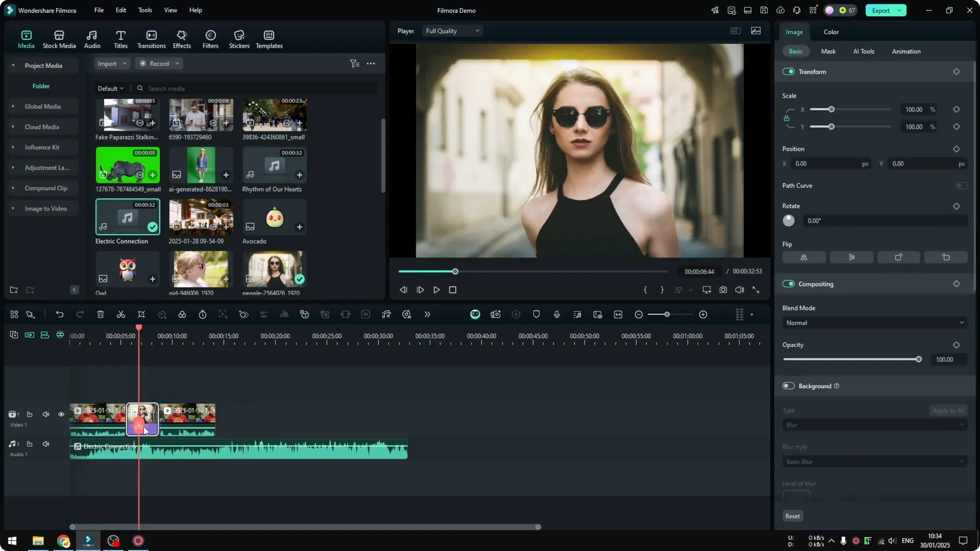Select the split scissors tool

click(121, 314)
